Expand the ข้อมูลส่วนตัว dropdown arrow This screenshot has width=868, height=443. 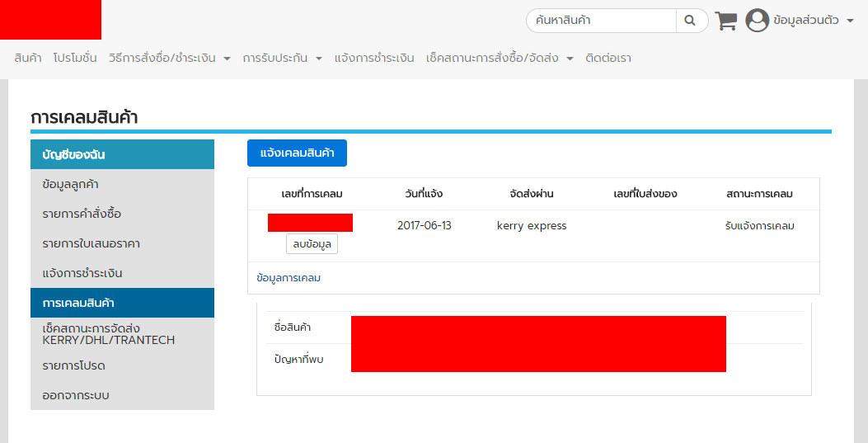point(850,21)
